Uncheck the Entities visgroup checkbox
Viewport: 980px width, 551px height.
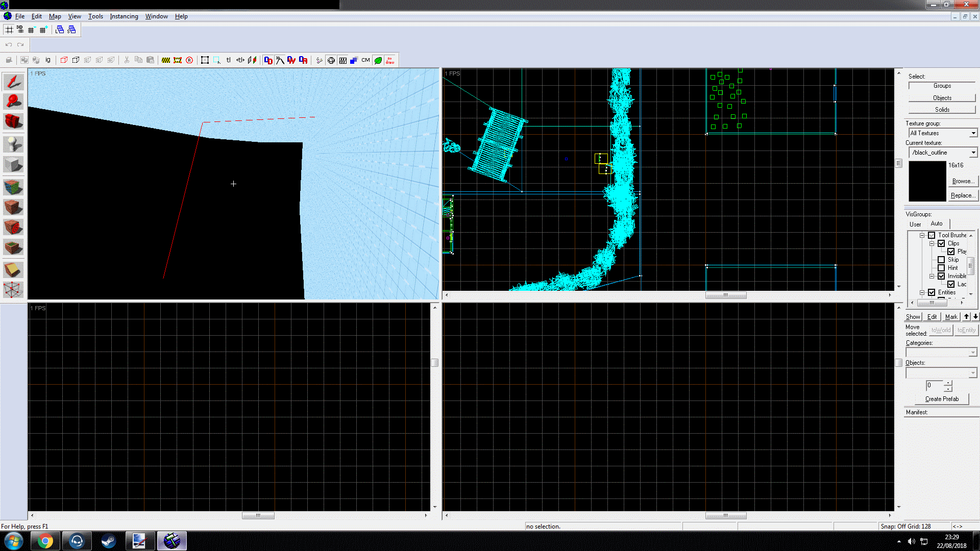point(932,292)
